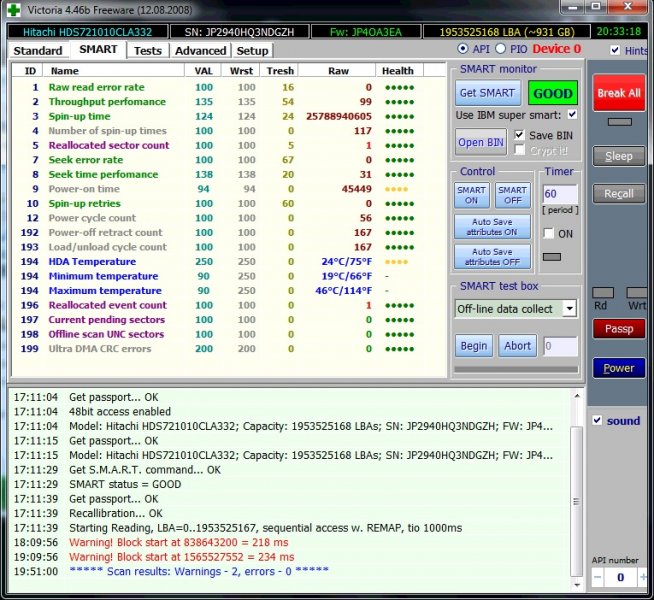Turn SMART OFF in Control panel
Screen dimensions: 654x600
coord(512,195)
